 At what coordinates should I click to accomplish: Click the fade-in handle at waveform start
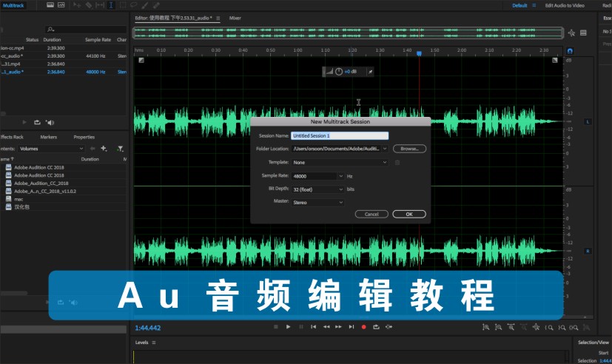coord(141,60)
